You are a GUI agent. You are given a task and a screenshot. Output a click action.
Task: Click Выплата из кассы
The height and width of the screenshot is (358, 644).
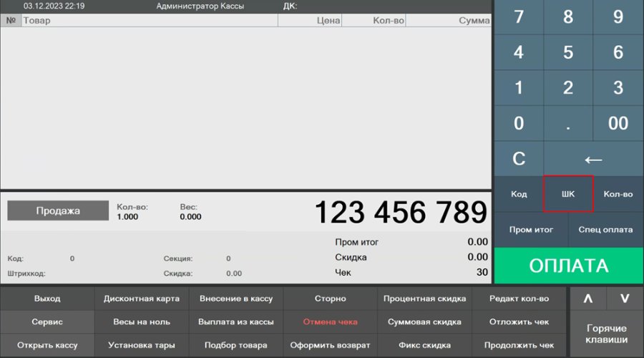(235, 321)
